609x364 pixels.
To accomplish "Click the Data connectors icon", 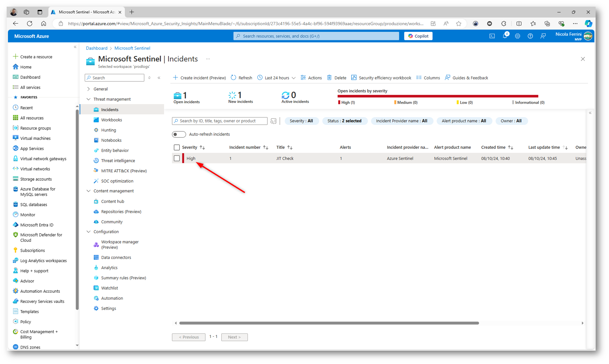I will point(96,257).
